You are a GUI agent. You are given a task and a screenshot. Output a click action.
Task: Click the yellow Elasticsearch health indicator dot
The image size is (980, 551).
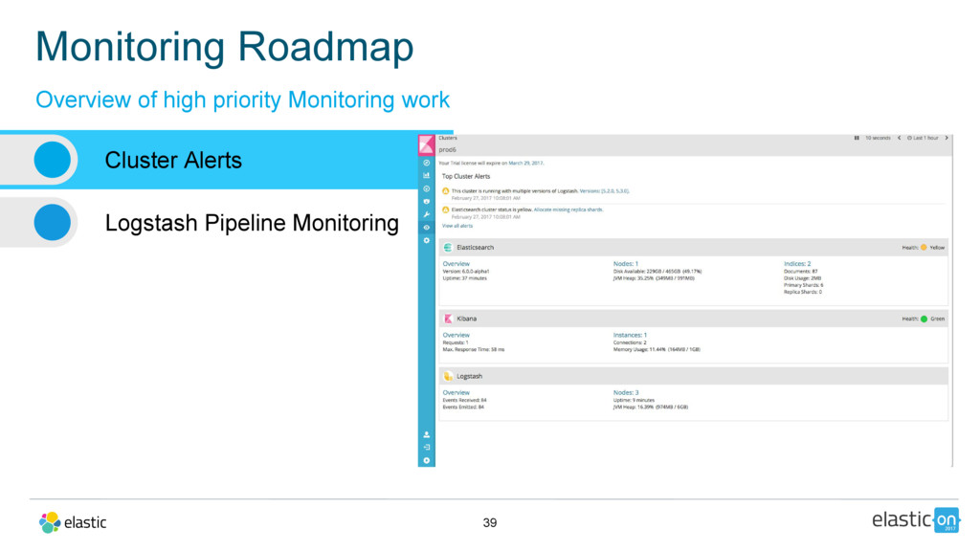coord(924,248)
